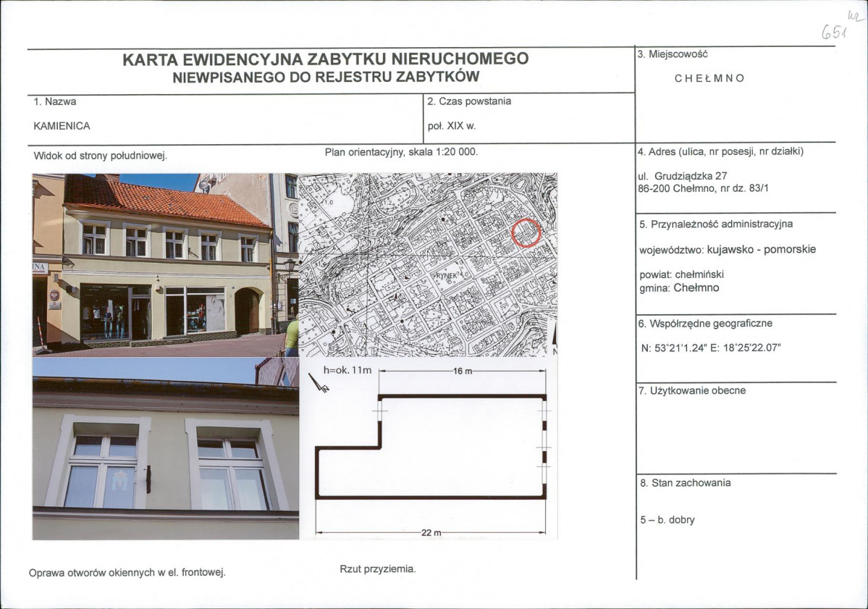Select the '2. Czas powstania' label
The width and height of the screenshot is (868, 609).
pyautogui.click(x=469, y=101)
